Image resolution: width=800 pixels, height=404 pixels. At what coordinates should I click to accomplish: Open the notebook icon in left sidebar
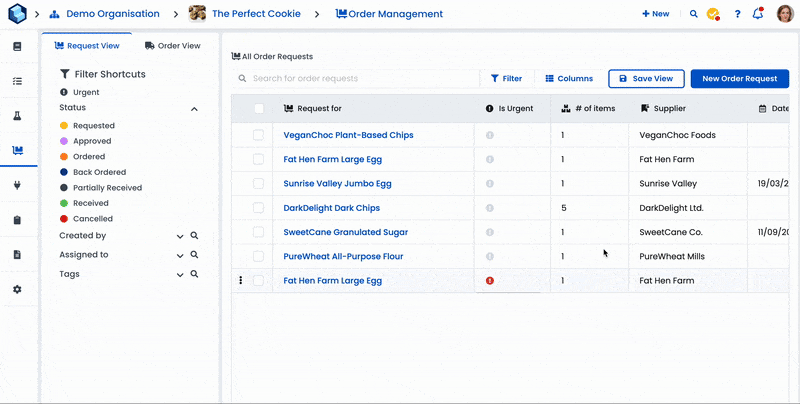tap(16, 47)
